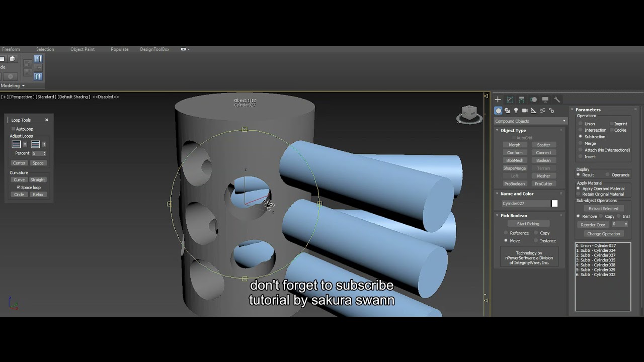Open the Freeform ribbon tab
This screenshot has width=644, height=362.
[11, 49]
